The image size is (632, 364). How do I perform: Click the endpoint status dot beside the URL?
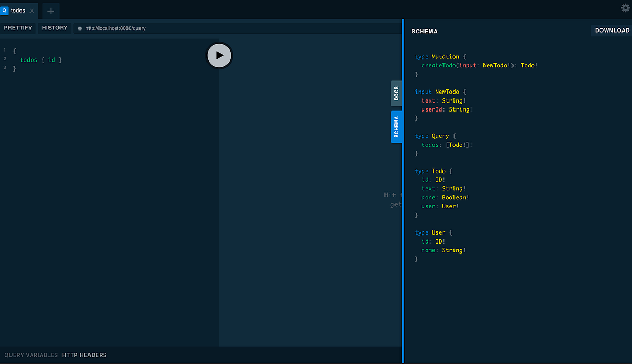[x=79, y=28]
